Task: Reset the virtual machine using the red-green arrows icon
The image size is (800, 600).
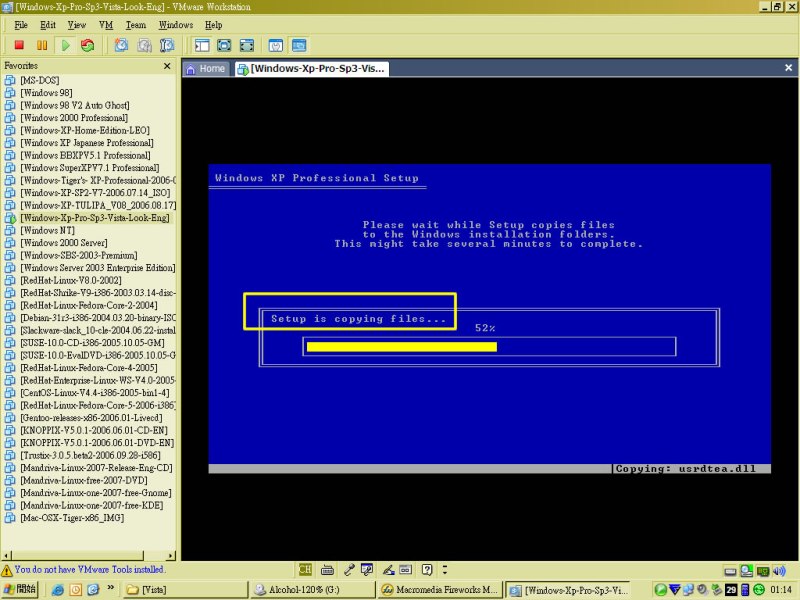Action: [x=88, y=45]
